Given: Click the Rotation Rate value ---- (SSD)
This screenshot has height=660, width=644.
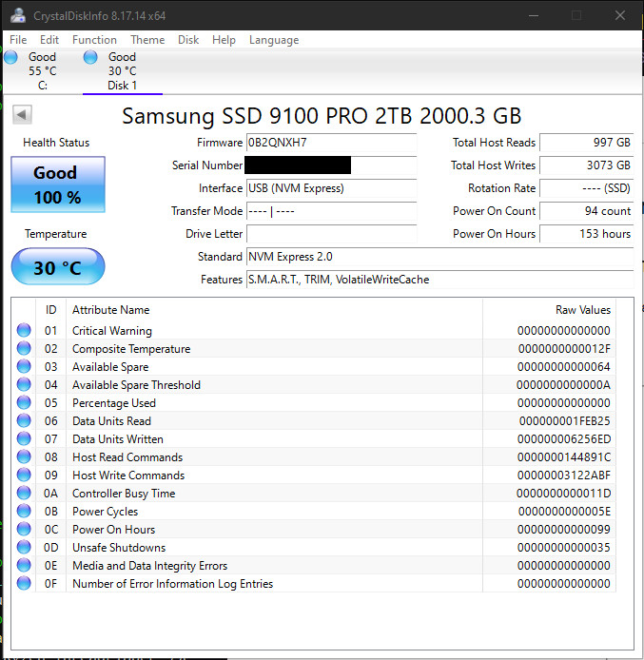Looking at the screenshot, I should point(586,188).
